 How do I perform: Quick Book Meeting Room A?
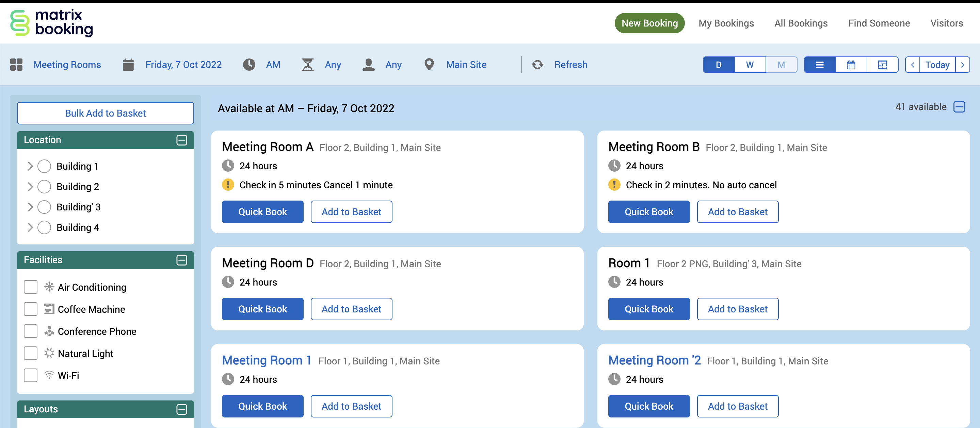(x=262, y=212)
